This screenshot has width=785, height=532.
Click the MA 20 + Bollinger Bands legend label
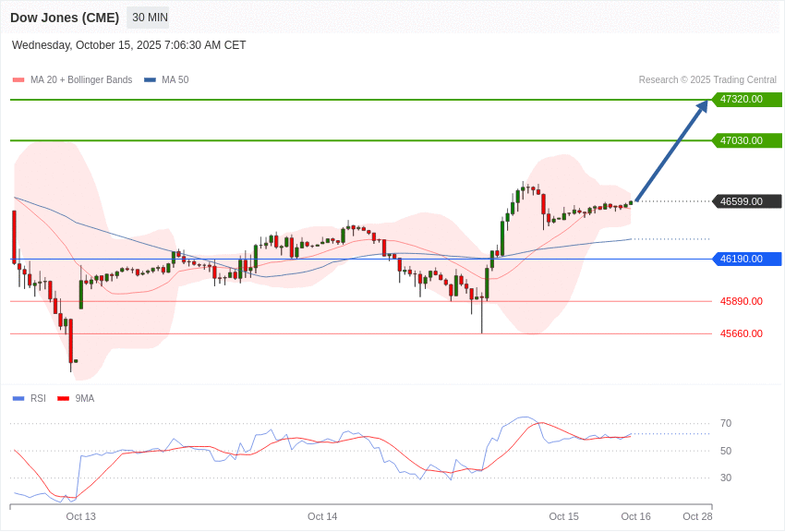pyautogui.click(x=81, y=80)
